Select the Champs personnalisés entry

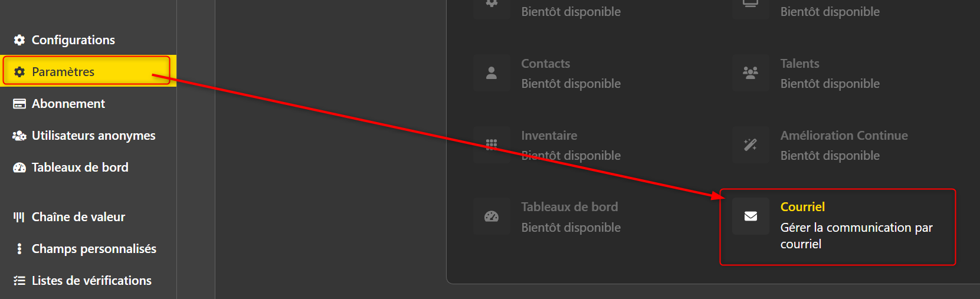pos(88,249)
